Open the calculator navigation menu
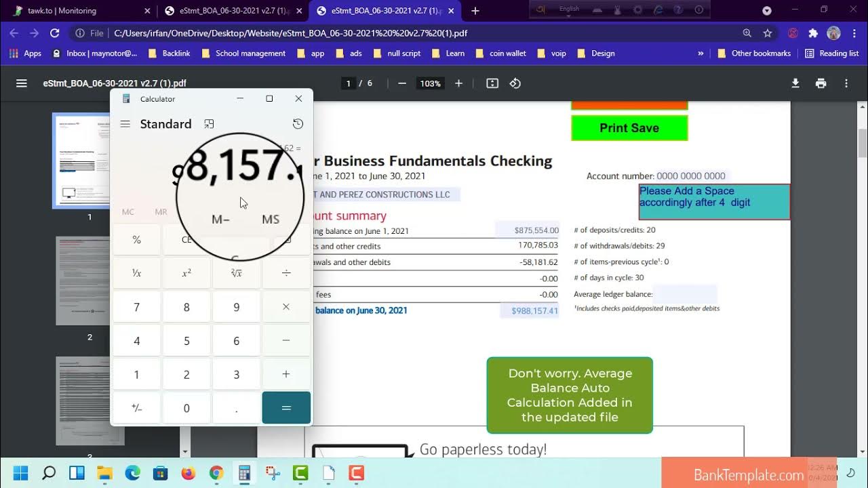The width and height of the screenshot is (868, 488). [x=125, y=124]
